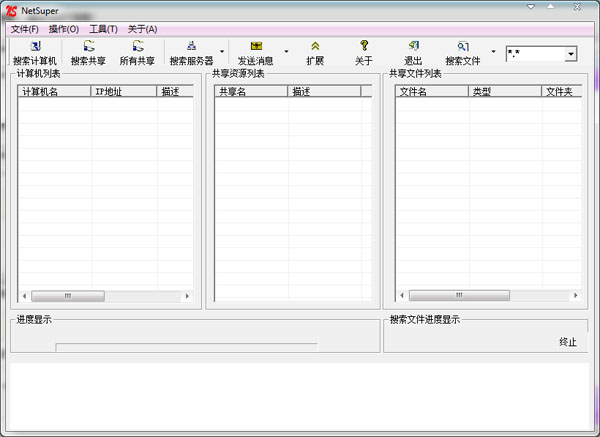Open the 操作(O) menu
Image resolution: width=600 pixels, height=437 pixels.
(64, 29)
